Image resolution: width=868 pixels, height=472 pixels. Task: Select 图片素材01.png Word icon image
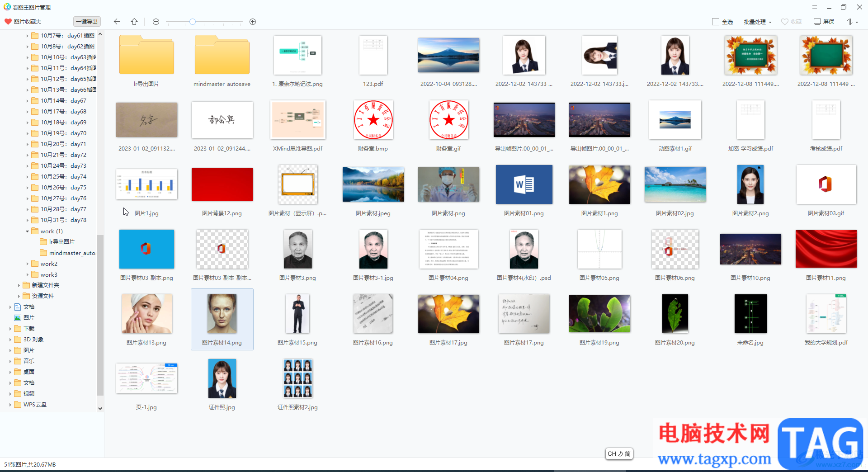tap(524, 184)
